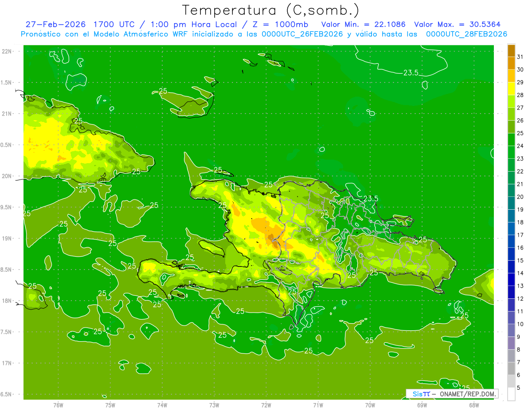Click the teal color band between 19 and 20

512,203
